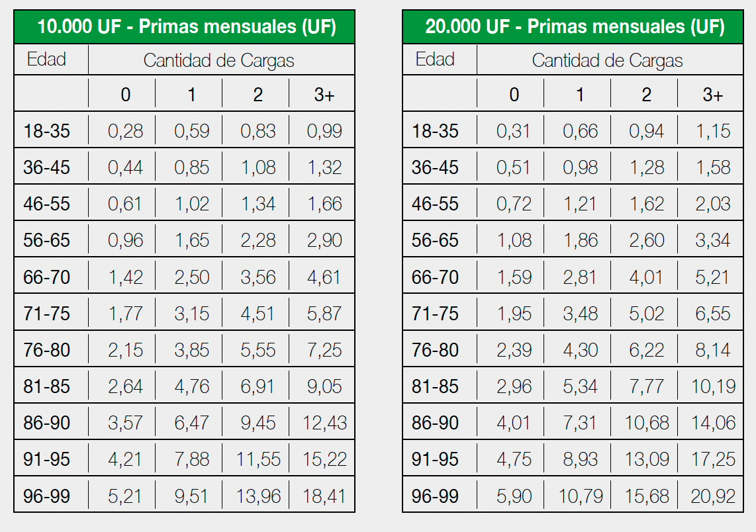The width and height of the screenshot is (756, 532).
Task: Click age range "66-70" in the 10.000 UF table
Action: 46,277
